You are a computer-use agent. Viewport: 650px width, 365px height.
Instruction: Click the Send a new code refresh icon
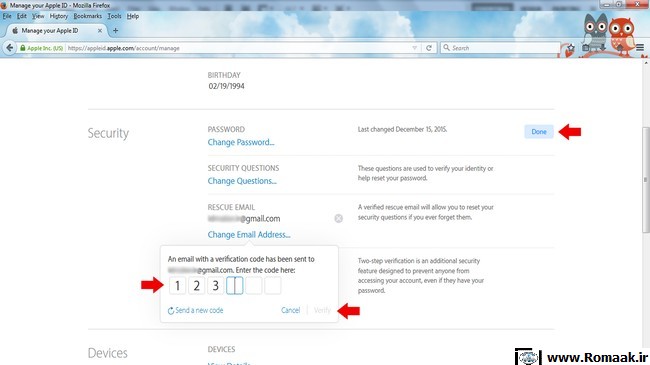(170, 311)
